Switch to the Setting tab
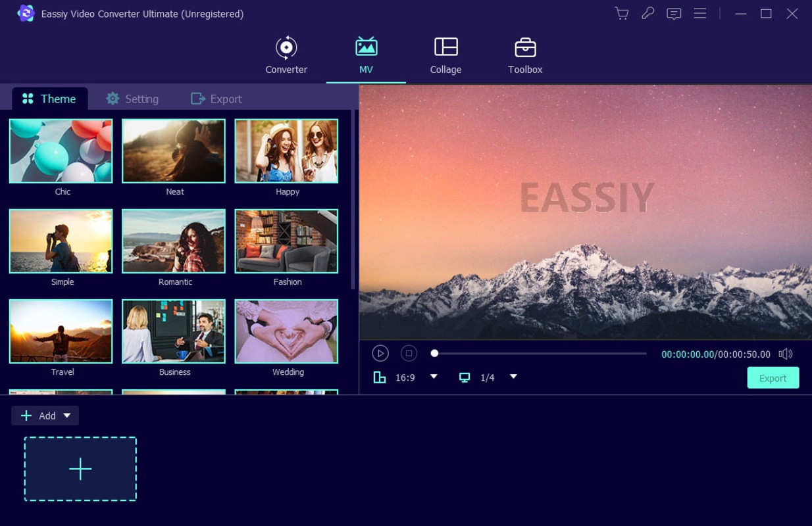The height and width of the screenshot is (526, 812). click(132, 99)
